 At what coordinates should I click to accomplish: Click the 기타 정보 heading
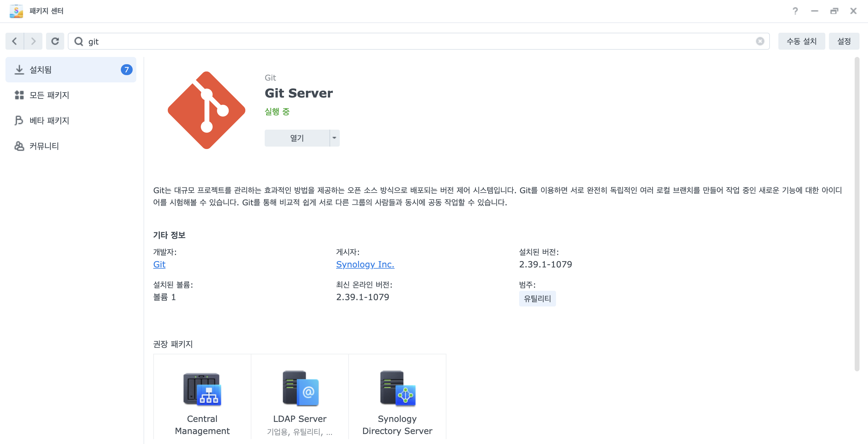[x=169, y=235]
